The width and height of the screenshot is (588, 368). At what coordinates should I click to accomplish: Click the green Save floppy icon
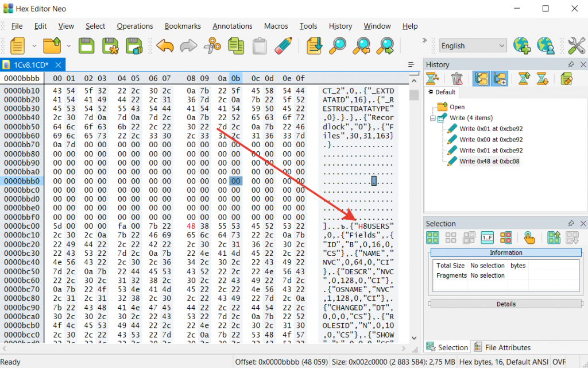(87, 46)
